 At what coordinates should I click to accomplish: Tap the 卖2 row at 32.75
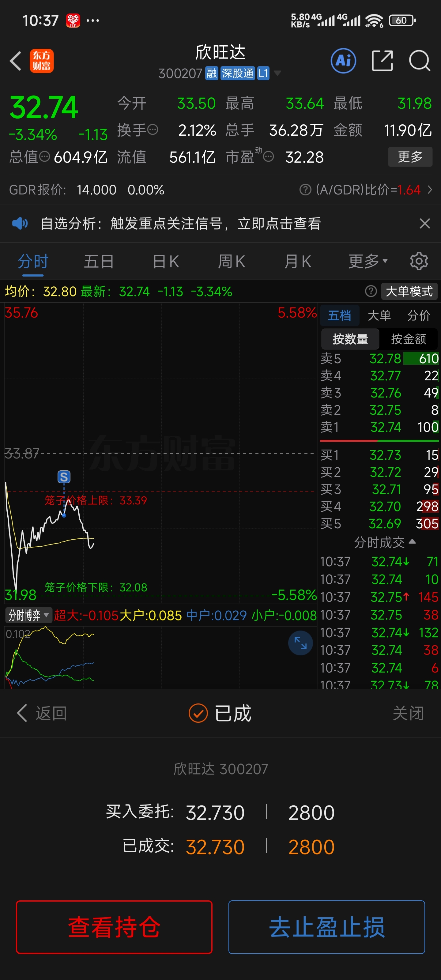coord(379,410)
